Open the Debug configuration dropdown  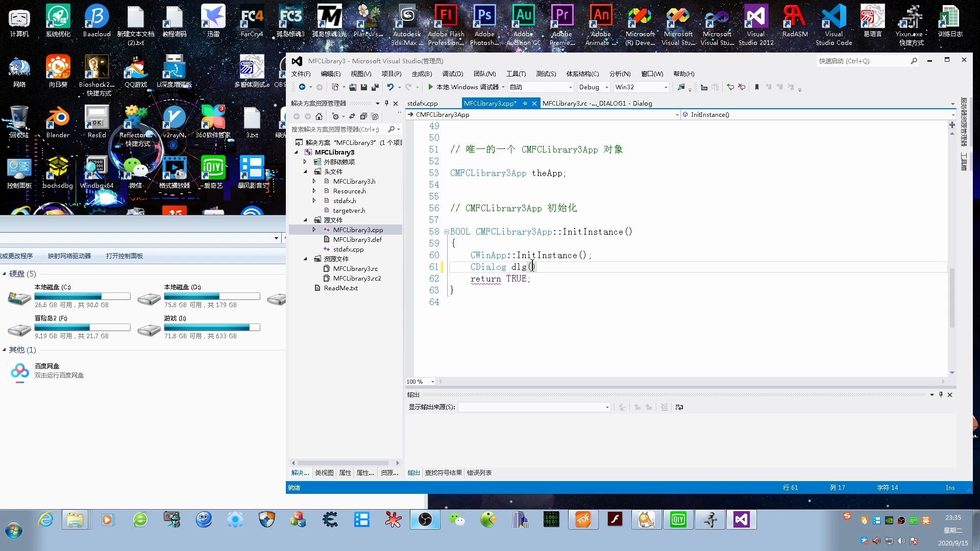tap(606, 87)
